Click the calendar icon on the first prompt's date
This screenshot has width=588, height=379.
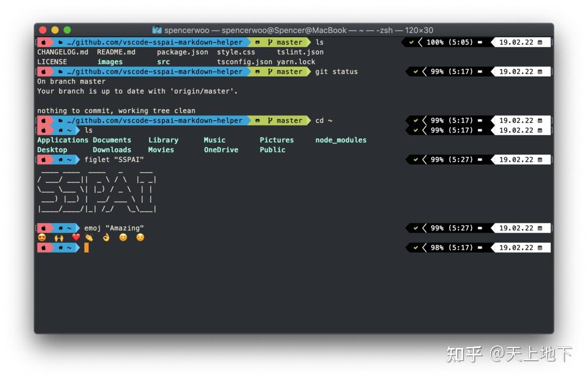click(x=540, y=43)
